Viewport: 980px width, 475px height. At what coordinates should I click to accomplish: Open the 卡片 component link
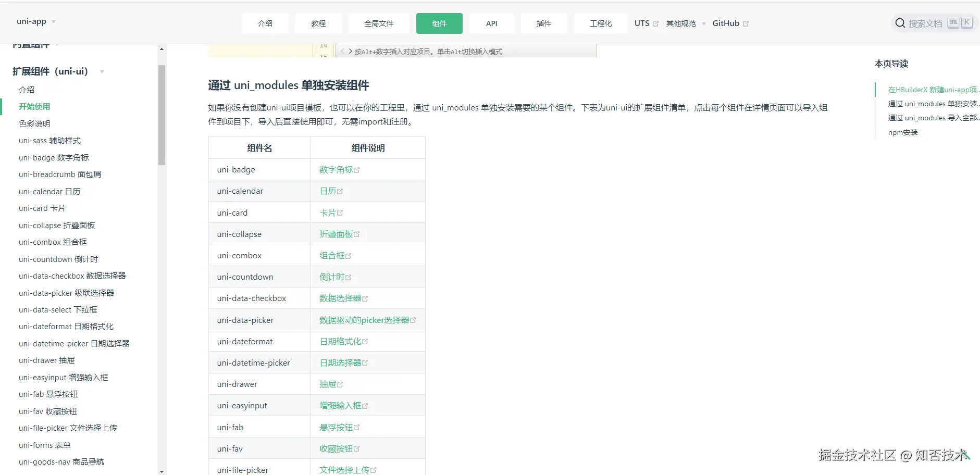(x=331, y=213)
